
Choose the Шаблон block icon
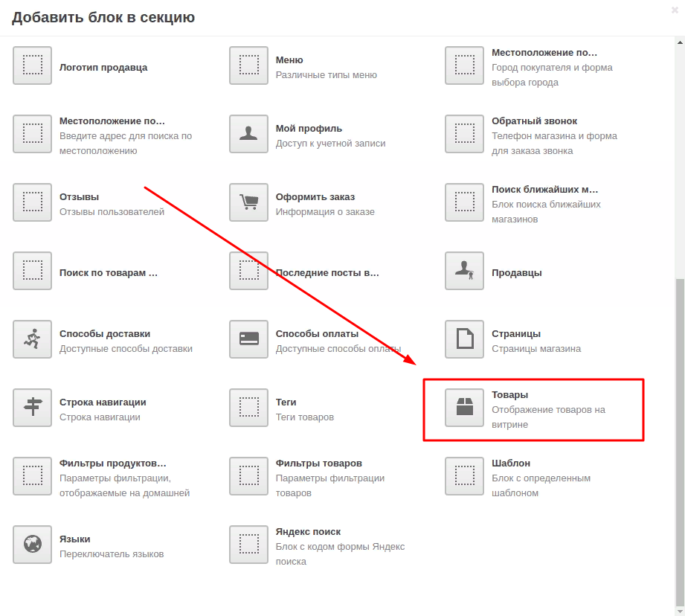tap(464, 476)
